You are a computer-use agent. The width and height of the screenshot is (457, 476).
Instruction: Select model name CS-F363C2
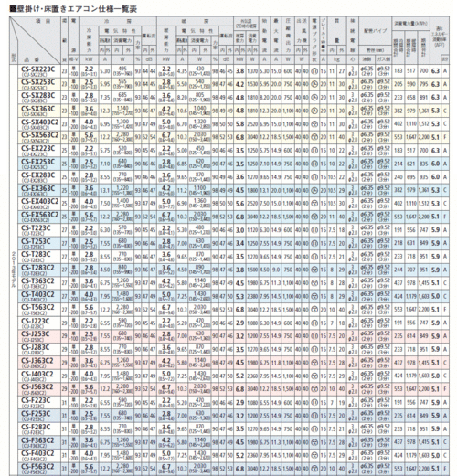pos(37,440)
